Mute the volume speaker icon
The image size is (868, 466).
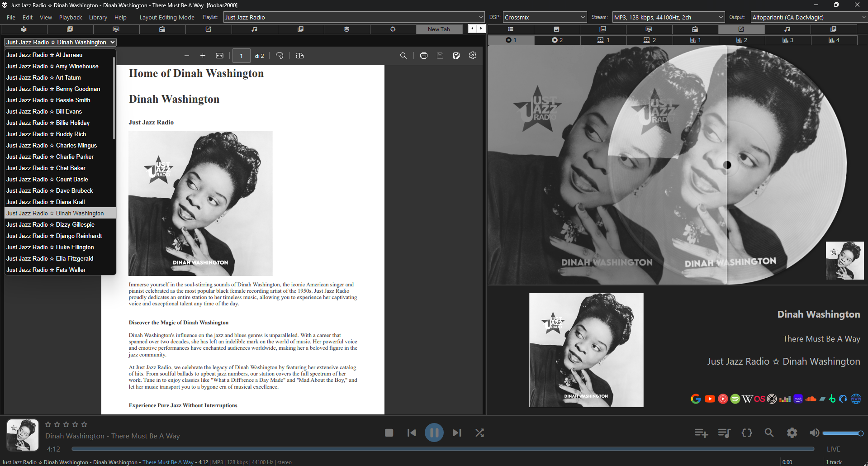(x=814, y=433)
